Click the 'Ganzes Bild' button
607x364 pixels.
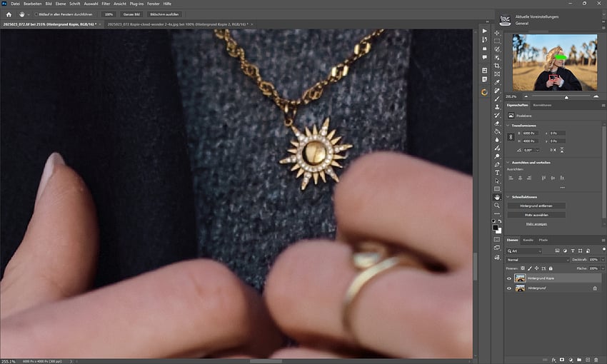coord(130,14)
